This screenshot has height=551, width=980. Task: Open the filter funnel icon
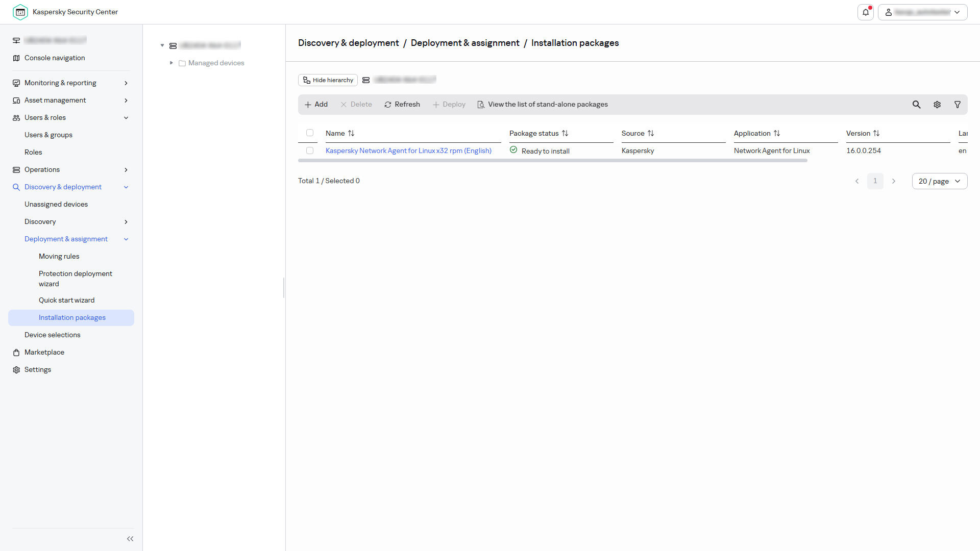click(958, 105)
